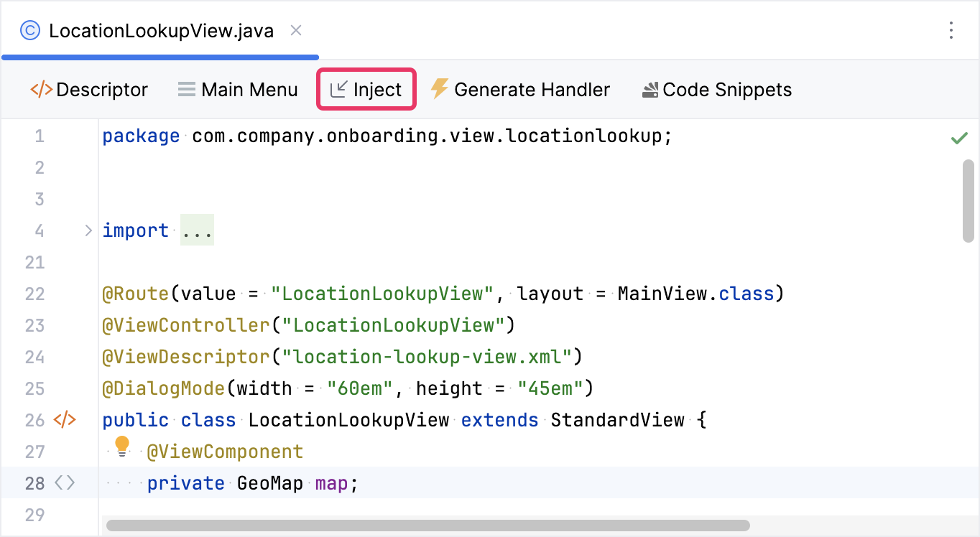Click the vertical scrollbar thumb
980x537 pixels.
pos(968,201)
